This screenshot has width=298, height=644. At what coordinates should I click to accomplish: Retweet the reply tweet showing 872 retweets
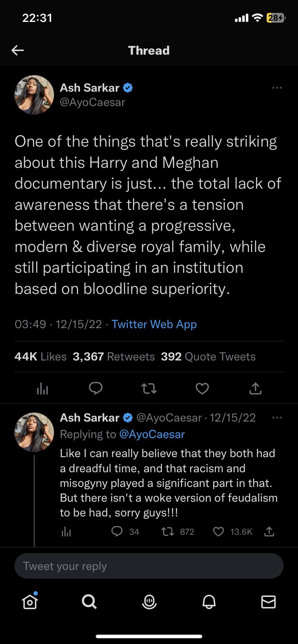pyautogui.click(x=168, y=532)
